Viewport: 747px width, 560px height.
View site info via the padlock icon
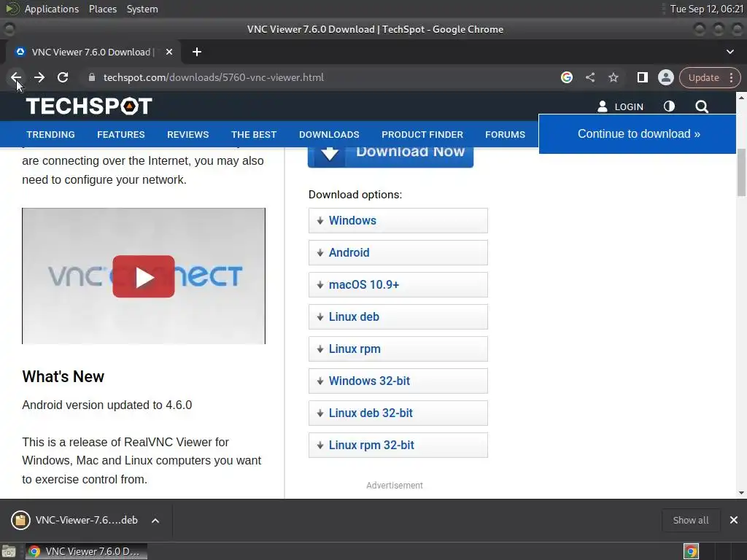click(92, 77)
